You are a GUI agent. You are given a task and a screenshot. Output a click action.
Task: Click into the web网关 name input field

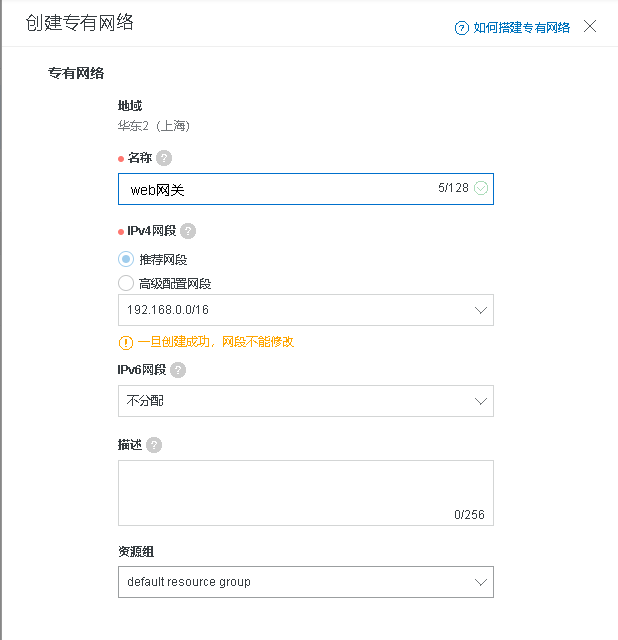(x=306, y=189)
